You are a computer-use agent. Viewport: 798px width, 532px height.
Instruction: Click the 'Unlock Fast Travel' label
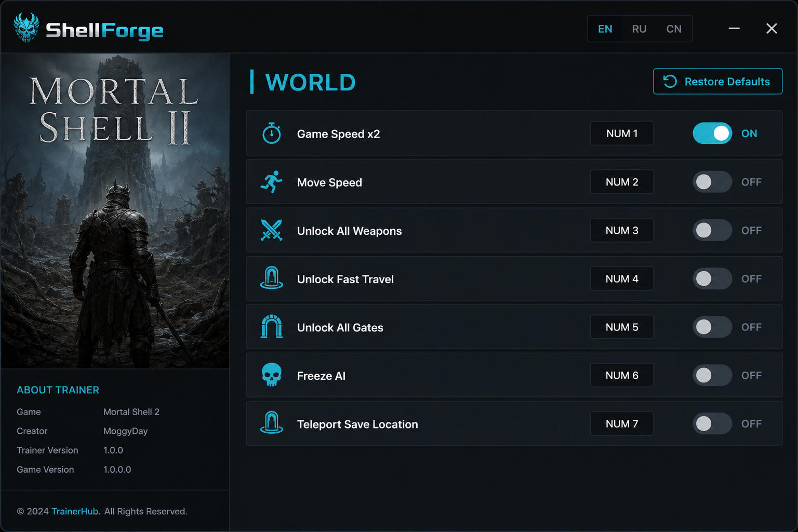[x=345, y=279]
